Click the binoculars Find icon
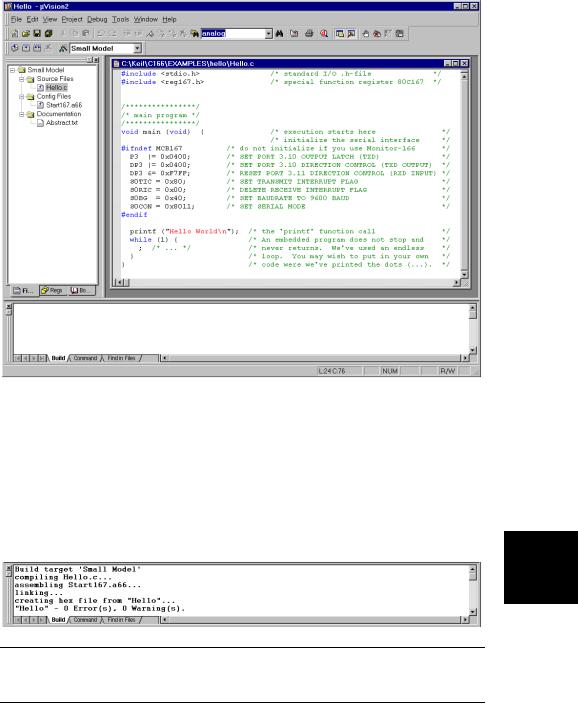This screenshot has width=578, height=703. tap(279, 34)
